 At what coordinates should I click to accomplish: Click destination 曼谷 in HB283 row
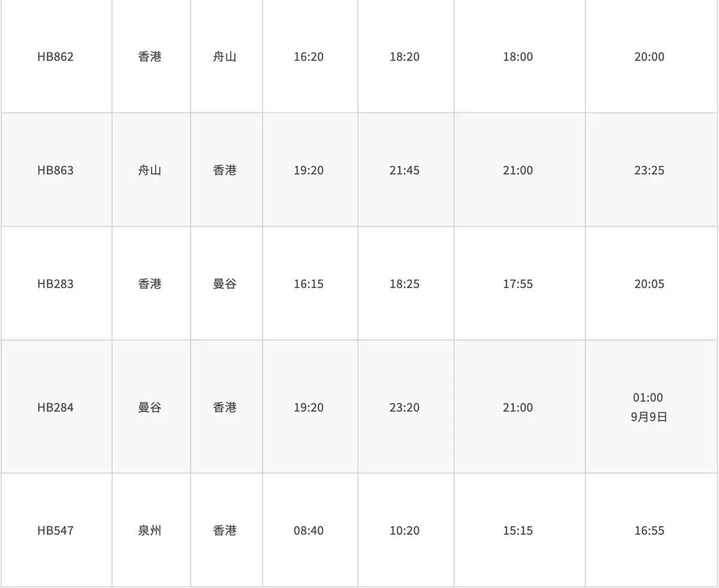tap(225, 284)
